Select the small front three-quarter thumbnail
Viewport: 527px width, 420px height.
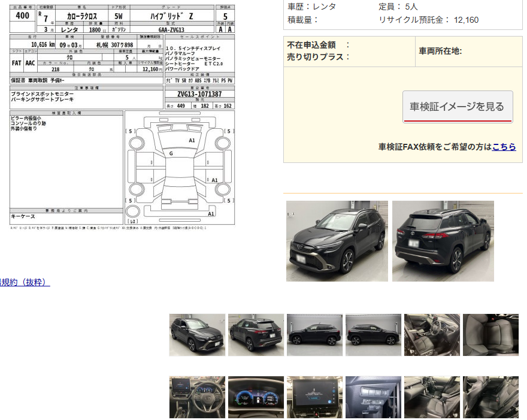pos(197,335)
